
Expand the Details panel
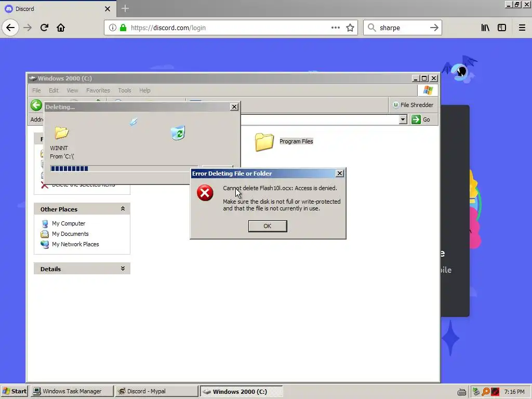pyautogui.click(x=123, y=269)
